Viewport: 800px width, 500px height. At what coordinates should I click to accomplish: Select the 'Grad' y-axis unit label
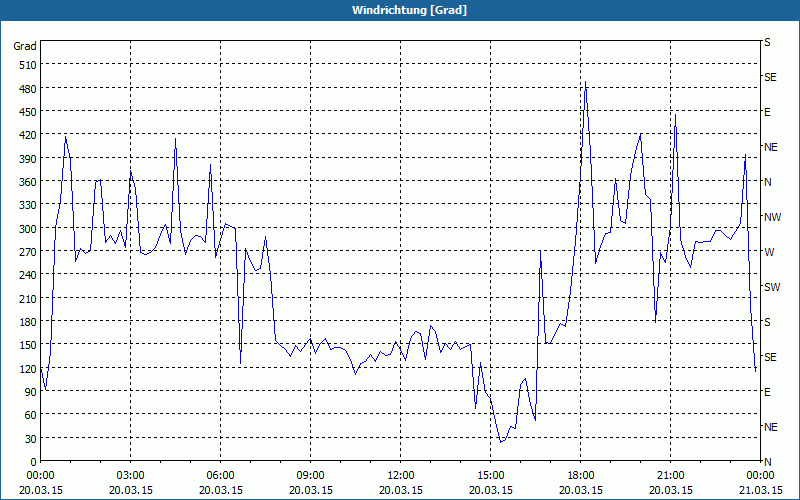click(x=25, y=46)
